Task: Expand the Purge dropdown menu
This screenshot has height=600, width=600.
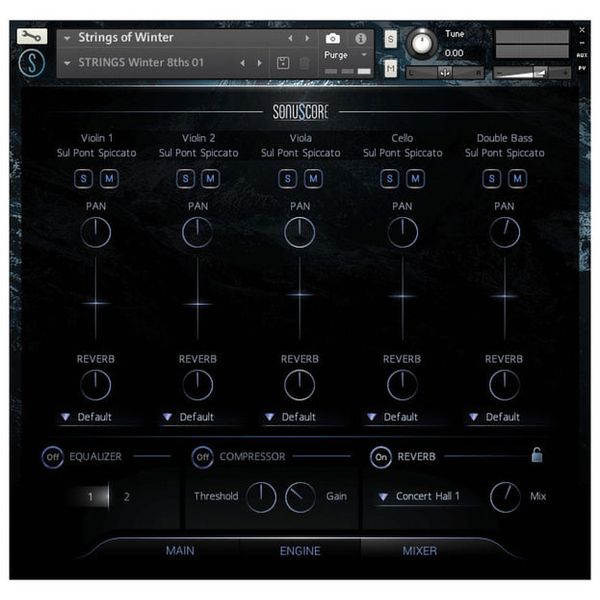Action: (x=345, y=56)
